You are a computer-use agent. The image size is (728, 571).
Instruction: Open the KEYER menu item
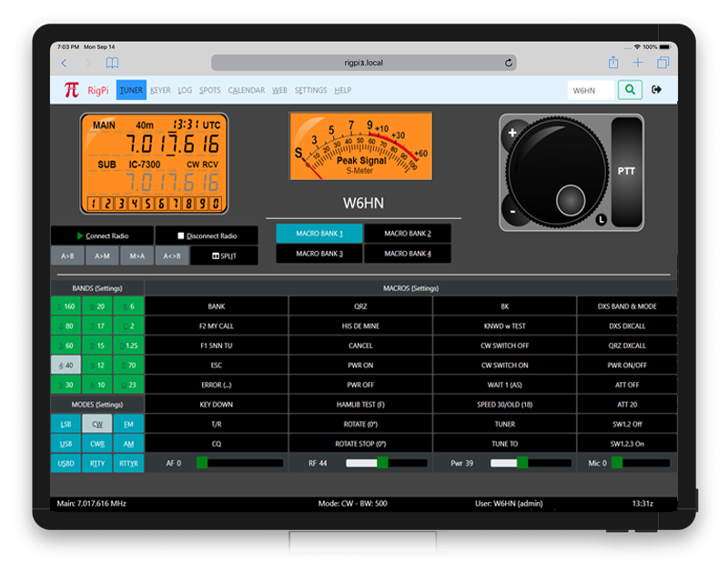(x=160, y=90)
